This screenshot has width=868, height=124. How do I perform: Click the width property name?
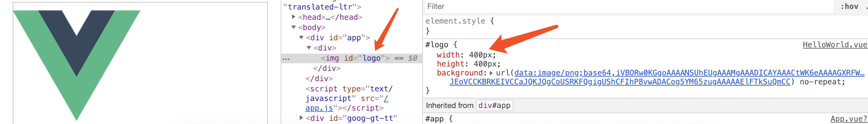[x=448, y=55]
